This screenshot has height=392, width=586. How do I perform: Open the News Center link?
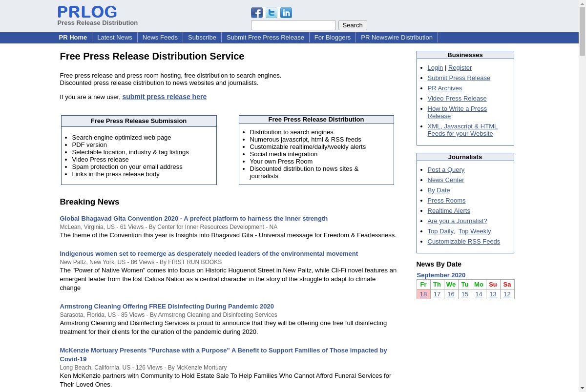tap(446, 180)
